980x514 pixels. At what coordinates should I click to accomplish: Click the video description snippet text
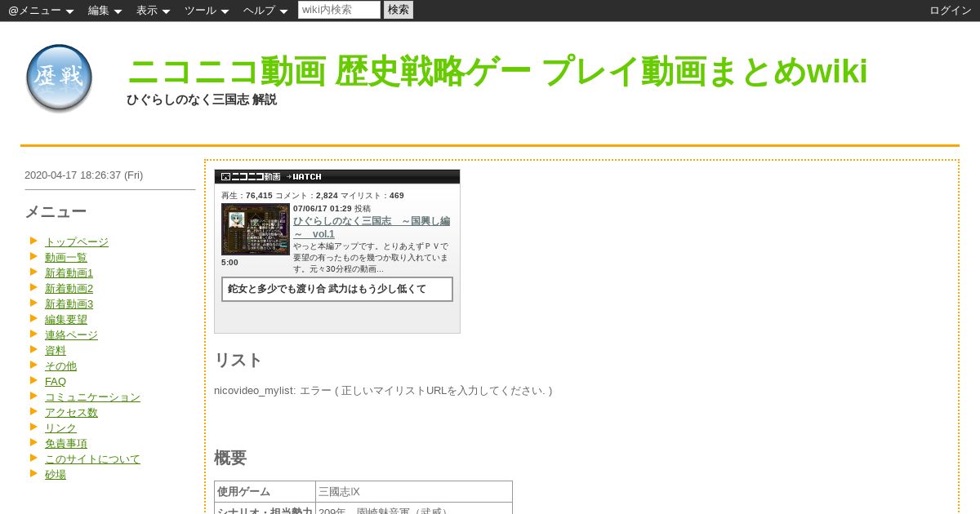click(x=372, y=257)
